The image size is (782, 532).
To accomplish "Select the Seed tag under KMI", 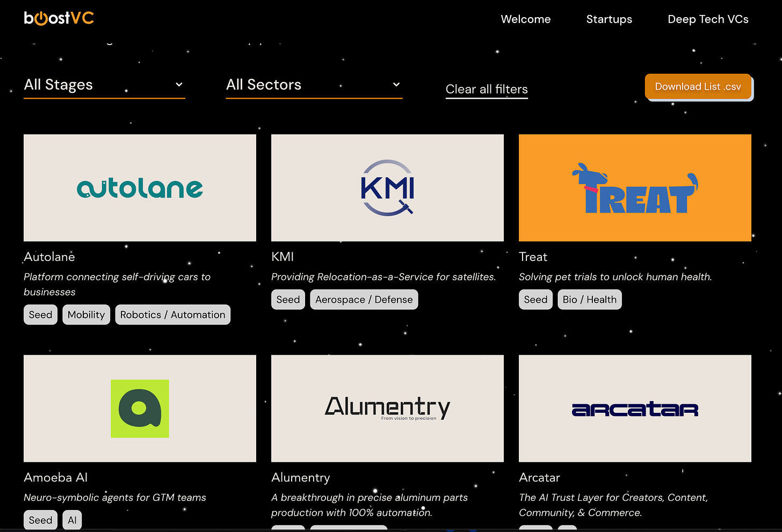I will tap(288, 300).
